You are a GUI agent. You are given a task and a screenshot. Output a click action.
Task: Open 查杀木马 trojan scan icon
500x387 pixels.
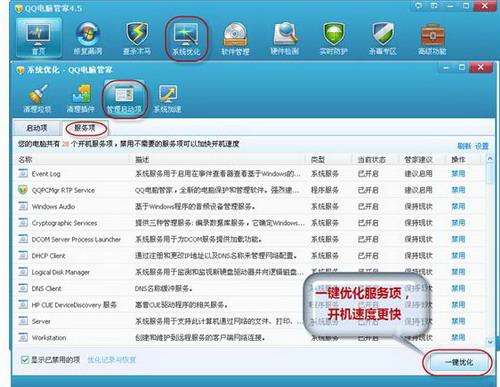[x=137, y=39]
